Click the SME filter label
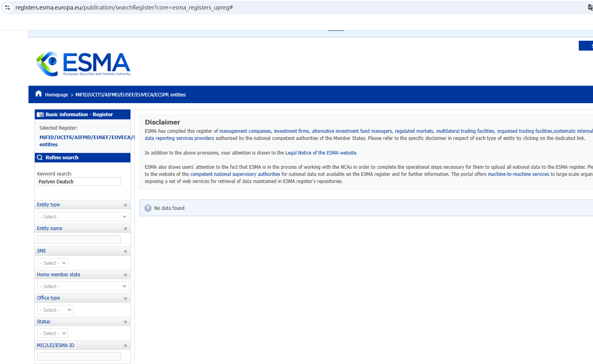The width and height of the screenshot is (593, 364). [42, 251]
